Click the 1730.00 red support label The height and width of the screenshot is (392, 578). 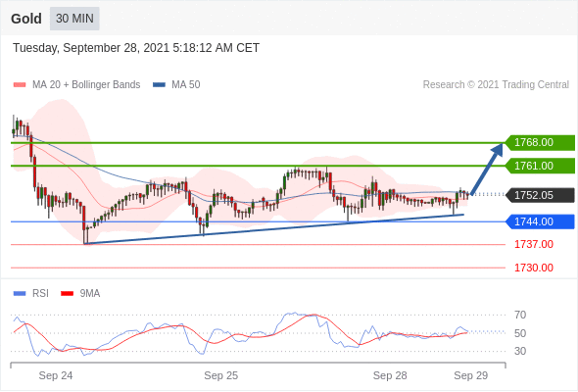tap(534, 268)
